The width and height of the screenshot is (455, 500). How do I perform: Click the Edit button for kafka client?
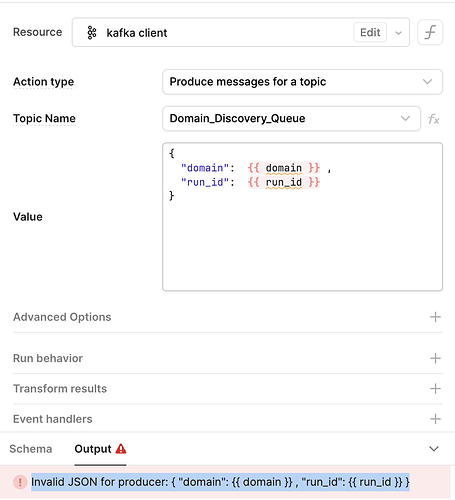point(370,32)
